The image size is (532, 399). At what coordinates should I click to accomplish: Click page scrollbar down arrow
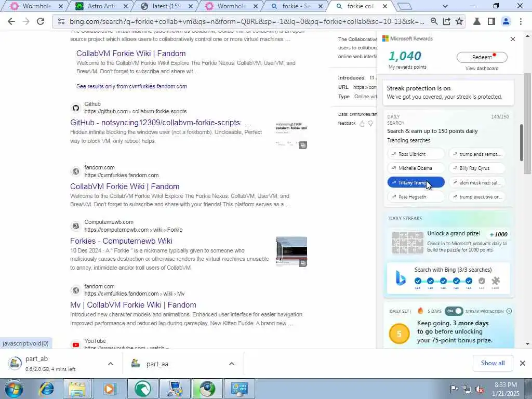tap(528, 344)
